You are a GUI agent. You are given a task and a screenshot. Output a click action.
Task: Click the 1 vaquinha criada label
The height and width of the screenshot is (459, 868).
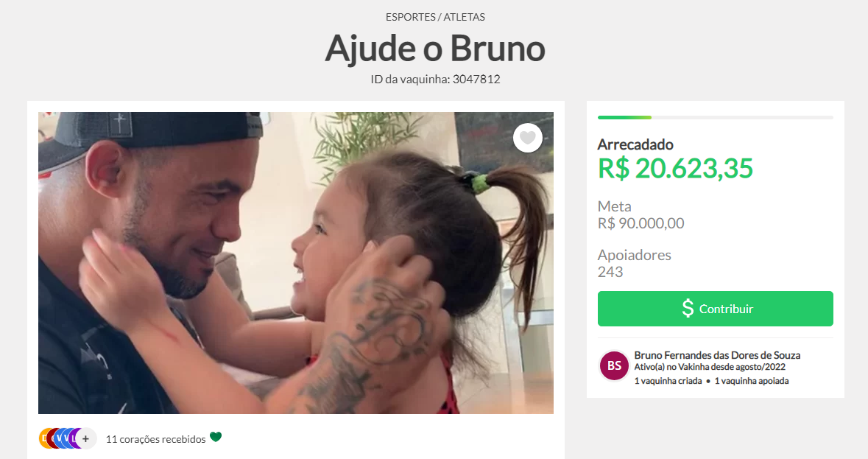(668, 381)
